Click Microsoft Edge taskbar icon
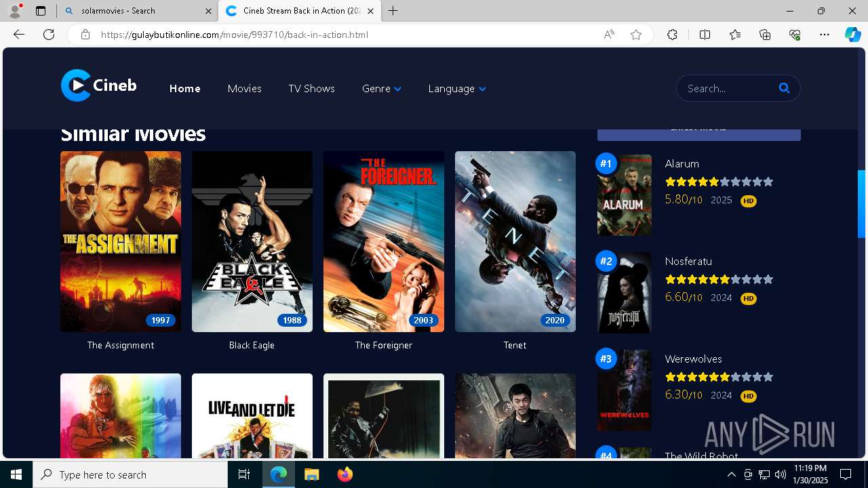The image size is (868, 488). 279,474
